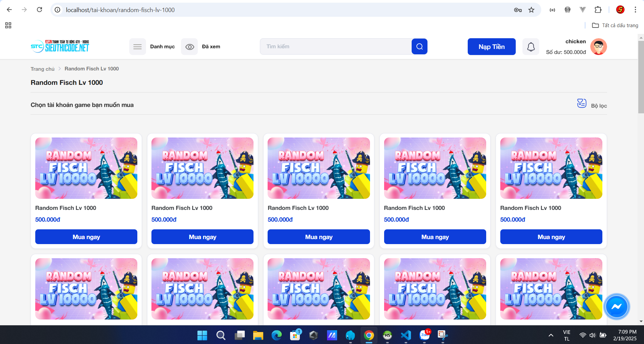Open the Chrome three-dot menu

(635, 10)
